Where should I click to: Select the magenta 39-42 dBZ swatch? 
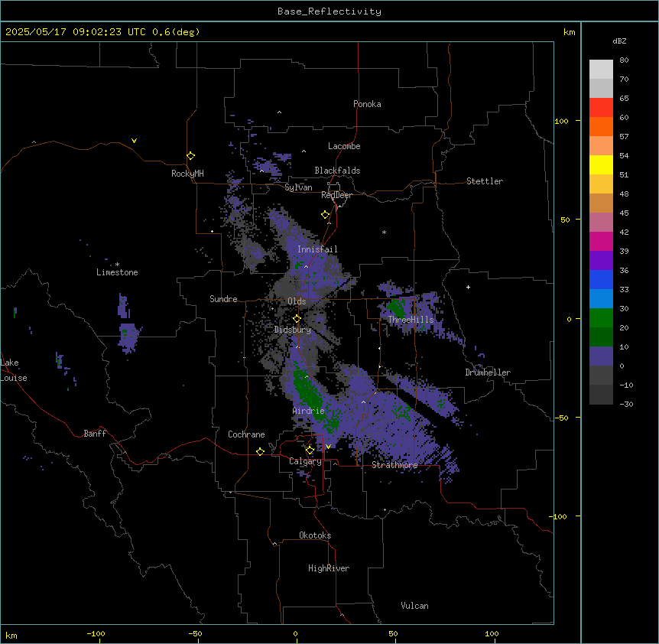pos(601,241)
